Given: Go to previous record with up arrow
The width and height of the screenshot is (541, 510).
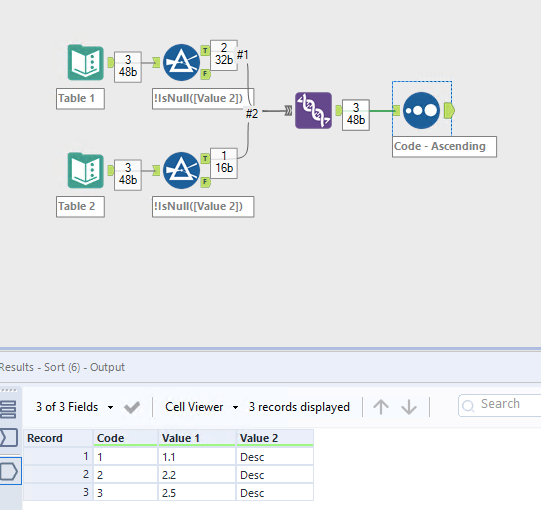Looking at the screenshot, I should point(381,407).
